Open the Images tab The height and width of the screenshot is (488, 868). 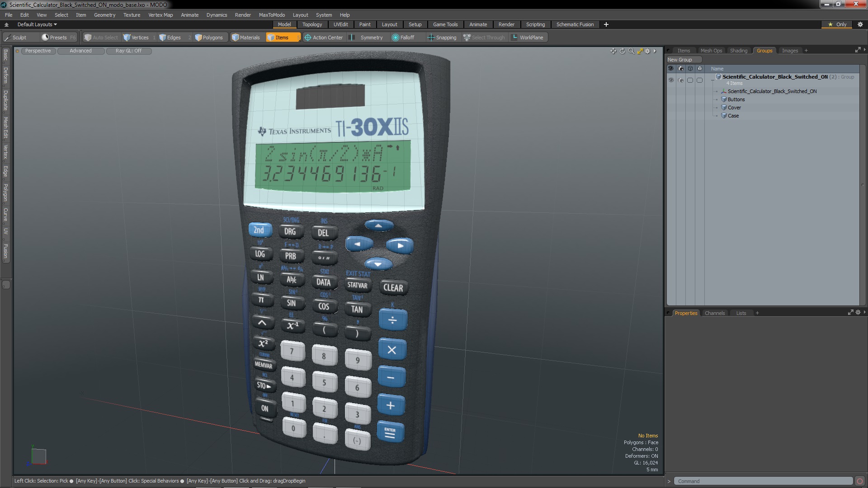[790, 51]
